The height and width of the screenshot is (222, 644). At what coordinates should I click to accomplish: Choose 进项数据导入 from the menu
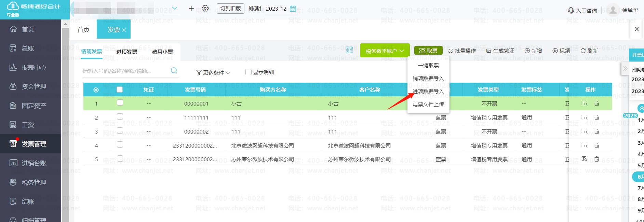click(x=428, y=91)
